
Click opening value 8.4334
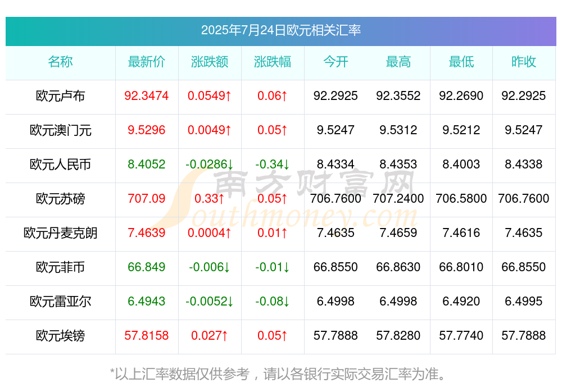click(336, 164)
